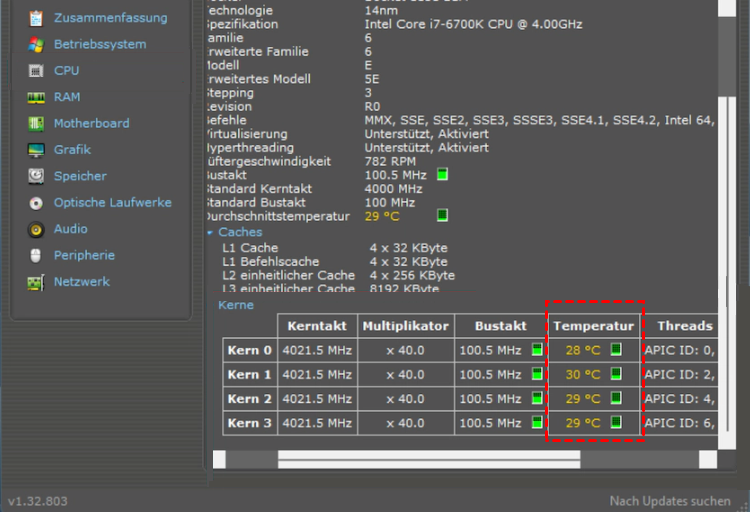Screen dimensions: 750x512
Task: Click the Bustakt column header
Action: click(x=500, y=326)
